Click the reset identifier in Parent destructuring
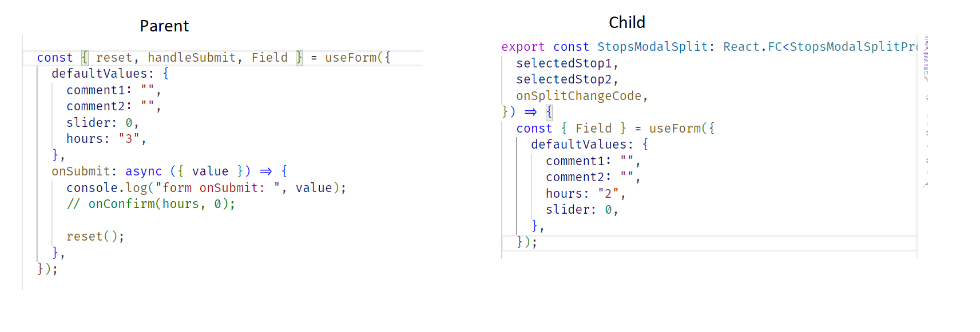Screen dimensions: 980x332 point(114,58)
